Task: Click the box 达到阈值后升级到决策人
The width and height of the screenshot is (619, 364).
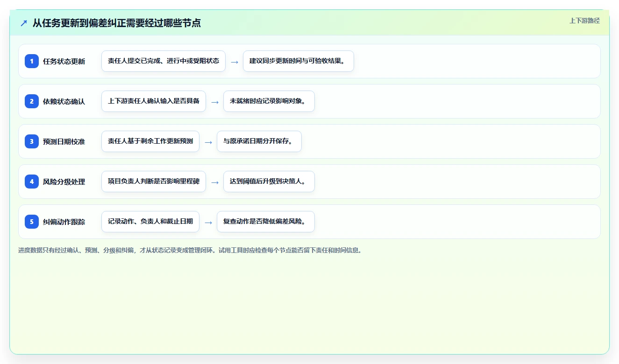Action: tap(269, 182)
